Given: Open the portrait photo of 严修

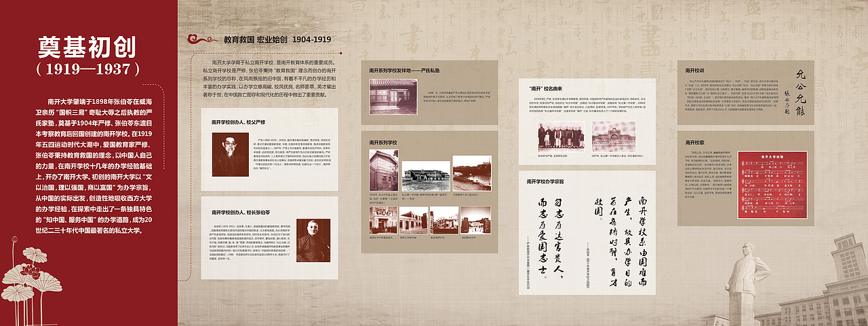Looking at the screenshot, I should click(x=229, y=154).
